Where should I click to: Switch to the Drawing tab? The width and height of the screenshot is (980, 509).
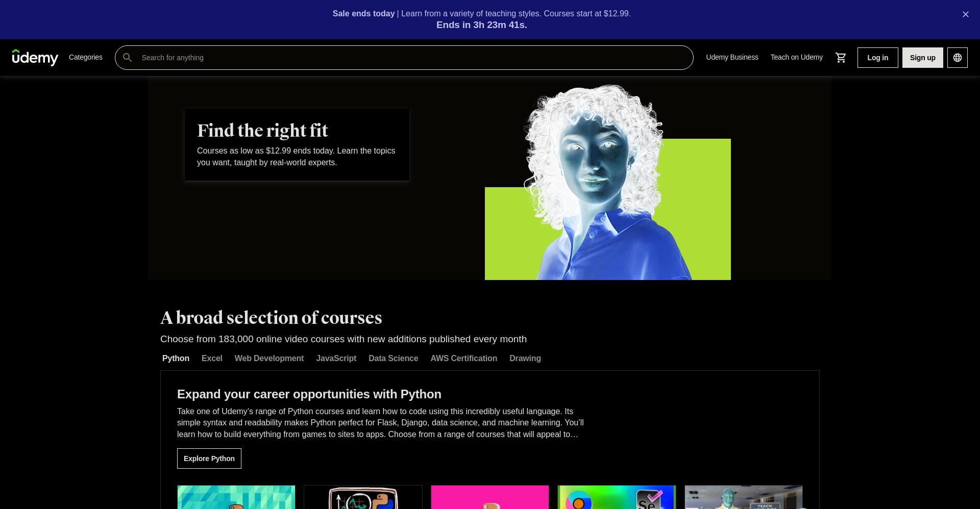(x=525, y=359)
